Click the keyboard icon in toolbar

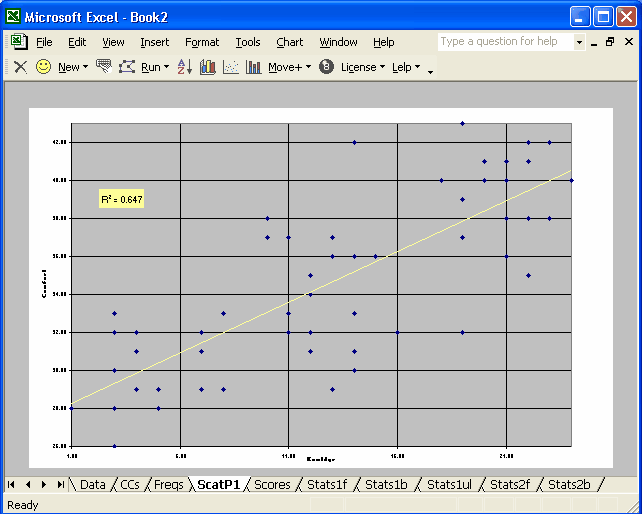click(x=104, y=66)
